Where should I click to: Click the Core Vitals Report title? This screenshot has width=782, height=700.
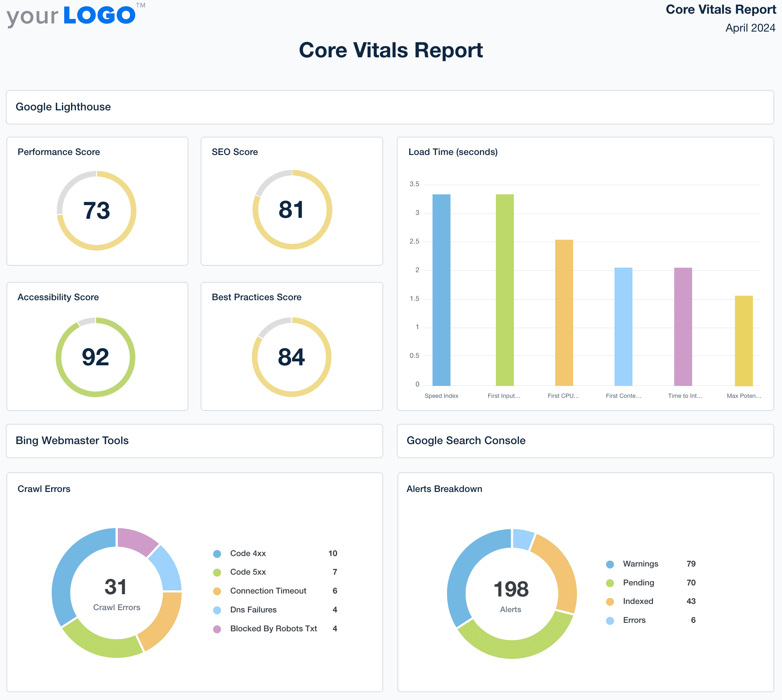click(x=391, y=50)
